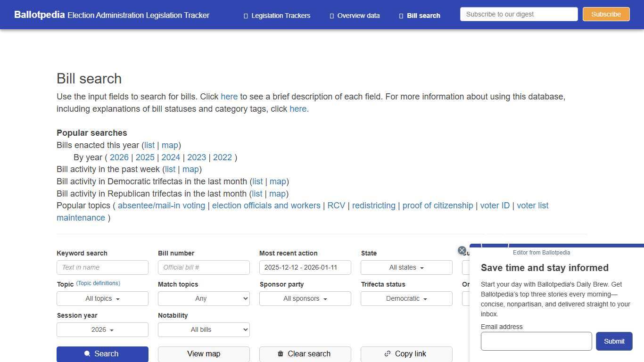Open the Session year dropdown showing 2026
644x362 pixels.
click(102, 329)
